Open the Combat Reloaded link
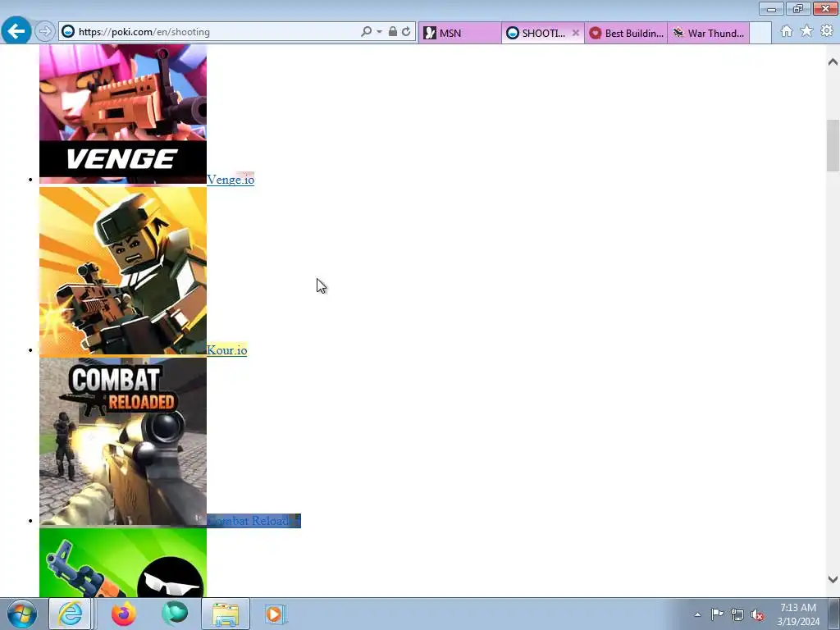The image size is (840, 630). click(x=253, y=521)
